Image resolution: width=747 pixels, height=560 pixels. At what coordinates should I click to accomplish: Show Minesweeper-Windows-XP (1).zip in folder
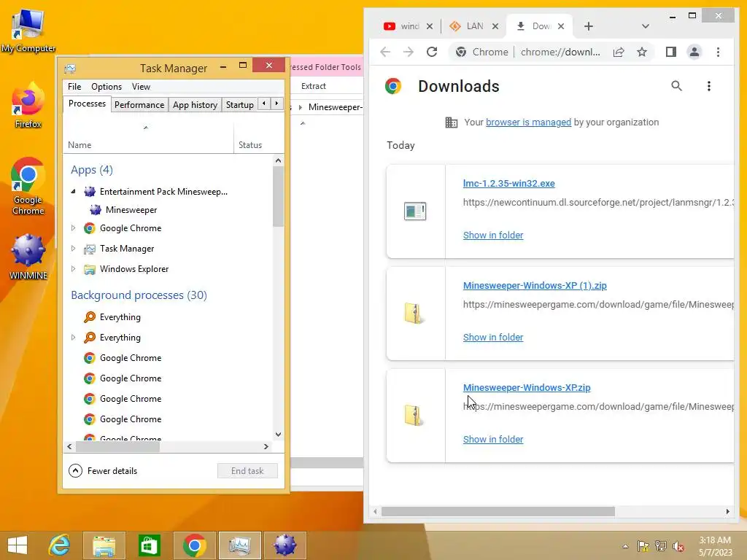493,337
